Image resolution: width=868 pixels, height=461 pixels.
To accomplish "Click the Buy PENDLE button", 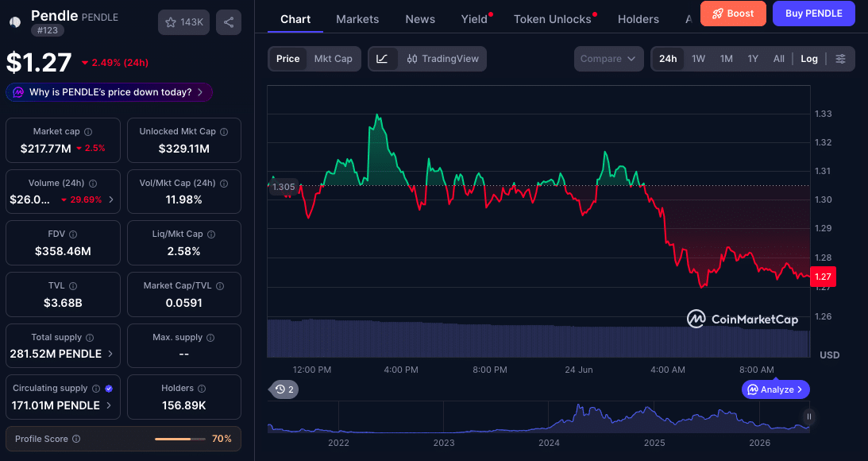I will 814,14.
